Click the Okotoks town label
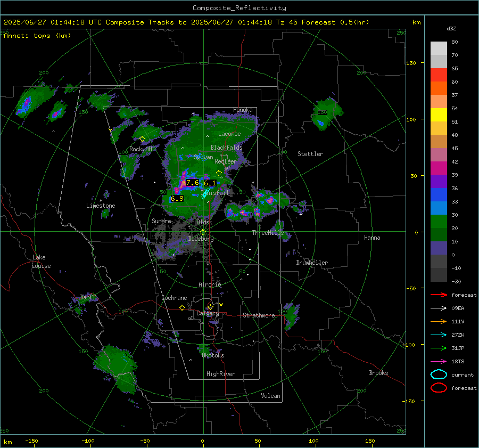Screen dimensions: 479x448 (213, 355)
